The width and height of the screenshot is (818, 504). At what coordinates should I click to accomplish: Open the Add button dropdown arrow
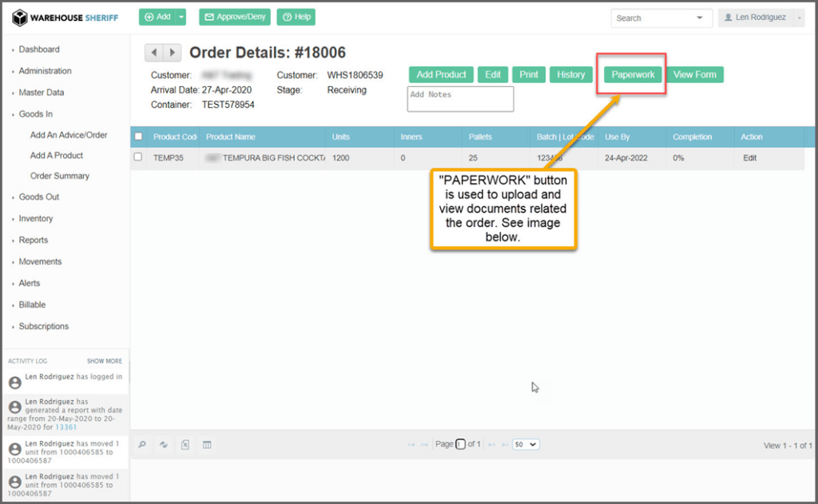point(181,17)
